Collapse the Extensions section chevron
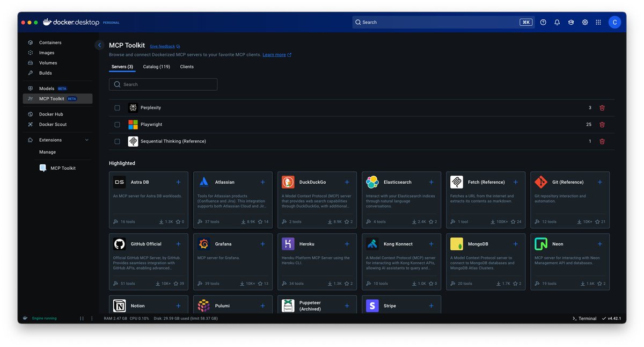This screenshot has height=347, width=644. pos(87,140)
